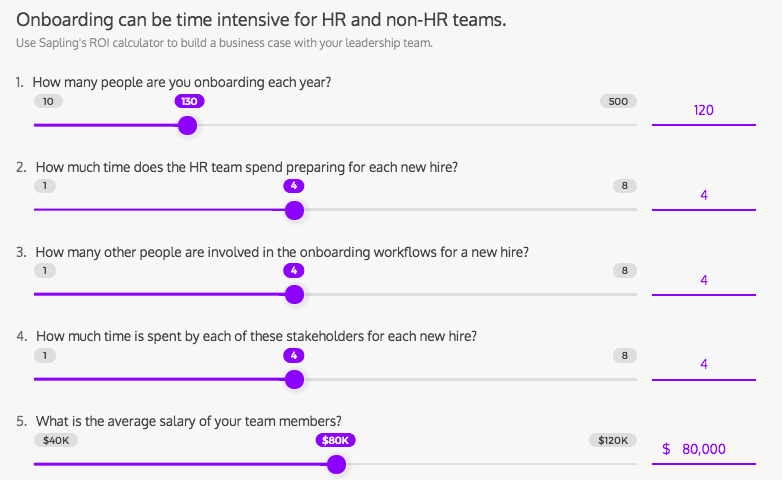
Task: Click the average salary slider handle
Action: 337,464
